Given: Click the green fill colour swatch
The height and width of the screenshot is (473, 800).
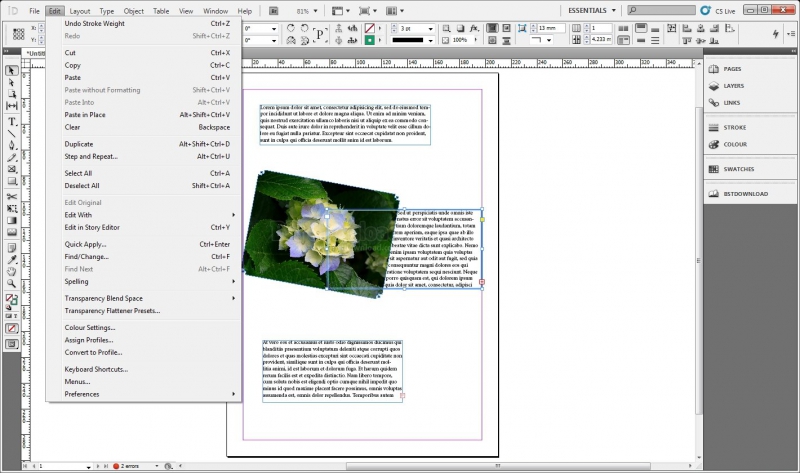Looking at the screenshot, I should pos(370,40).
